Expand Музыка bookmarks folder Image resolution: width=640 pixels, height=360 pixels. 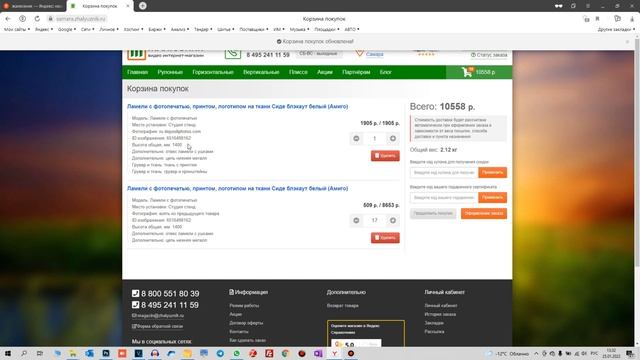(x=299, y=29)
